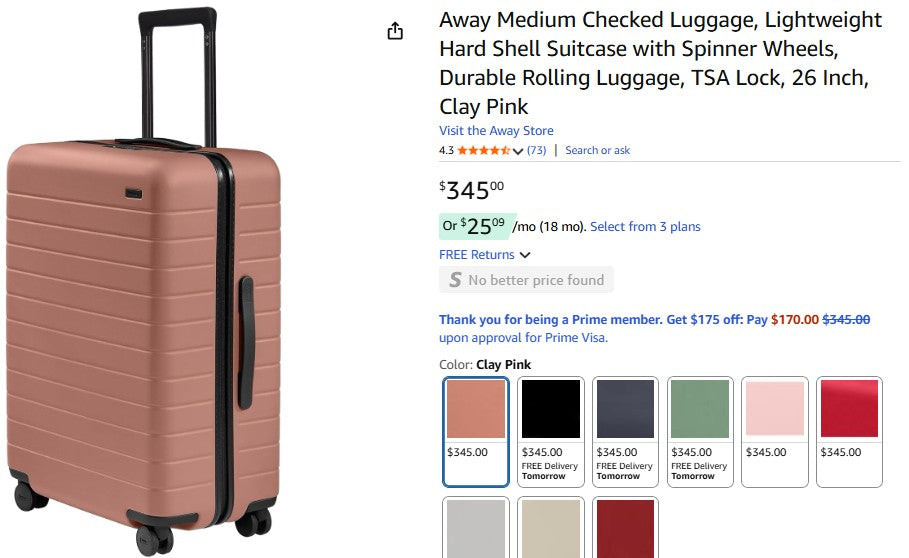Image resolution: width=909 pixels, height=558 pixels.
Task: Click the star rating icons
Action: point(484,151)
